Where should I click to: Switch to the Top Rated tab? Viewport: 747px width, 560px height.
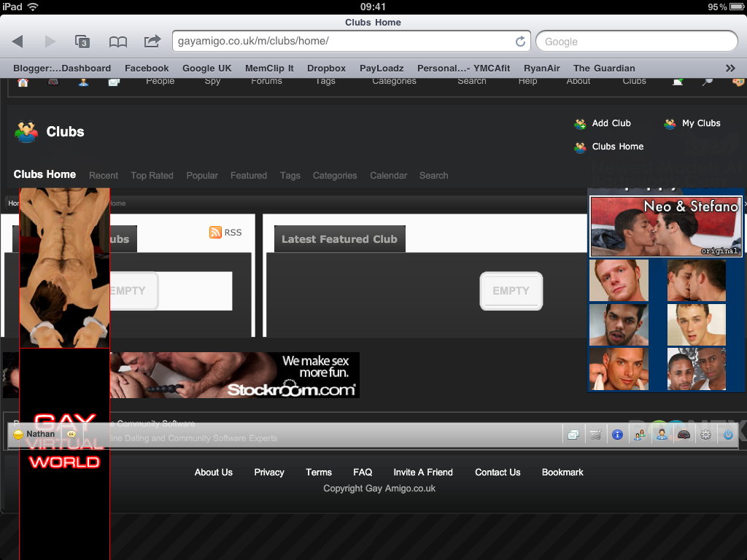(152, 176)
